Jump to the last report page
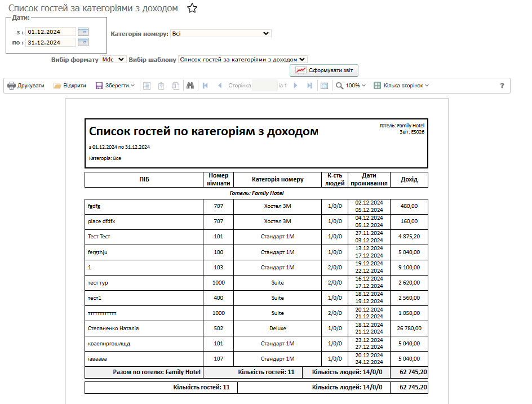 pyautogui.click(x=309, y=86)
